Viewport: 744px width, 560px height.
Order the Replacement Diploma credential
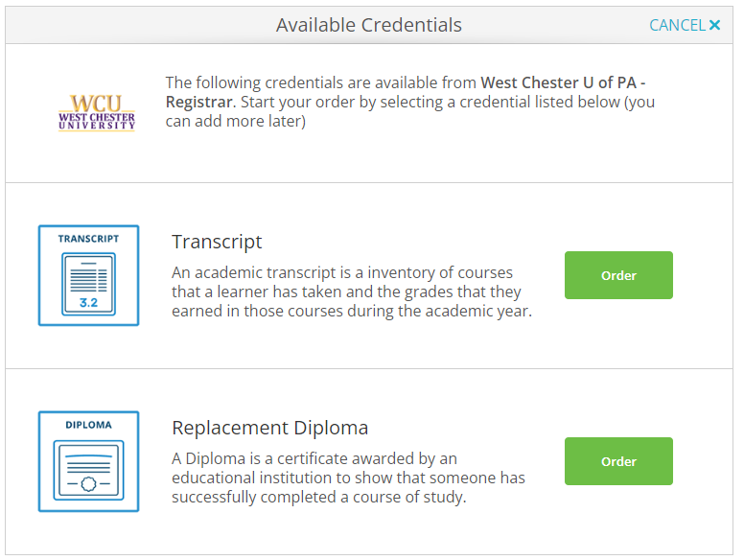point(618,461)
